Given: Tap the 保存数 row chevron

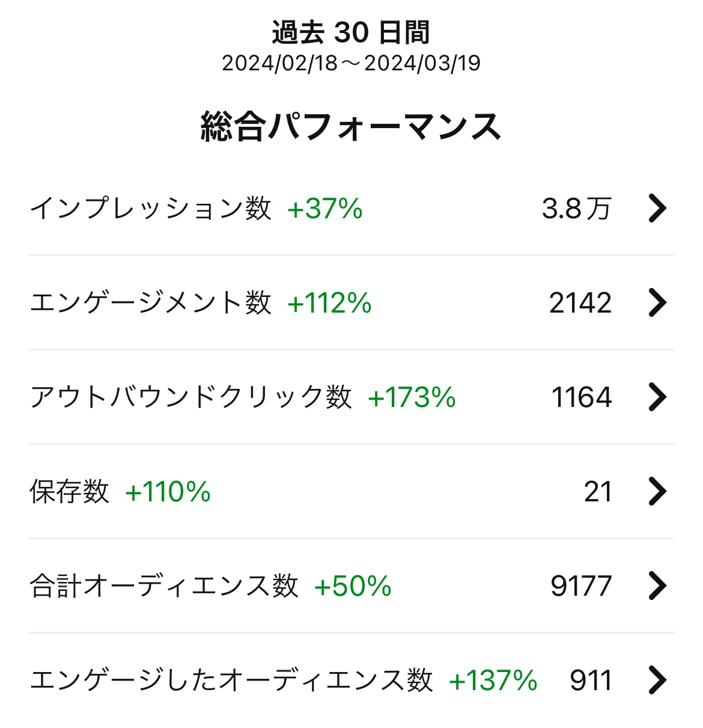Looking at the screenshot, I should coord(658,491).
